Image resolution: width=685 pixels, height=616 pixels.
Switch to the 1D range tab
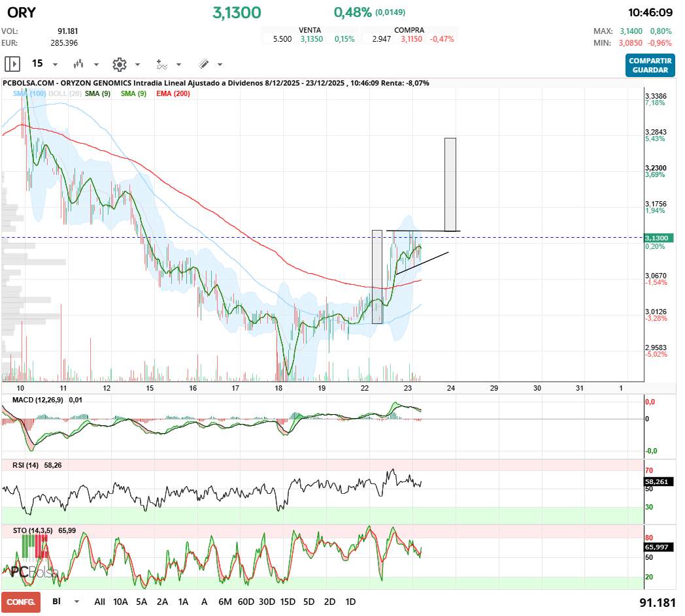tap(350, 602)
